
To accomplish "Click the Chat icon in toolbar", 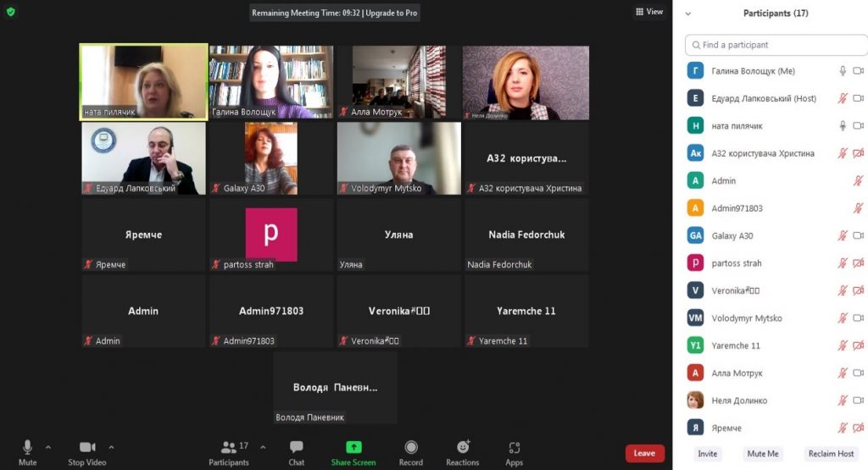I will coord(296,448).
